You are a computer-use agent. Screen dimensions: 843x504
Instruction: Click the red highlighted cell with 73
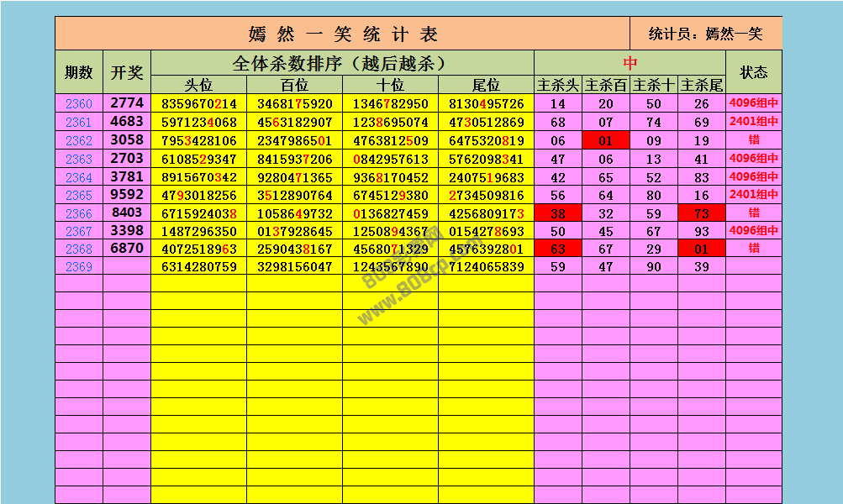702,213
